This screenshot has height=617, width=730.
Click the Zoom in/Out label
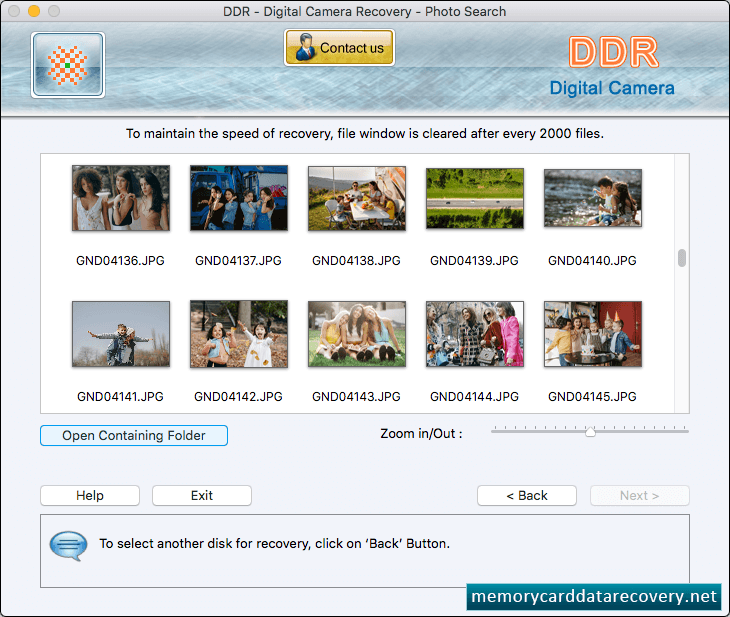[421, 434]
